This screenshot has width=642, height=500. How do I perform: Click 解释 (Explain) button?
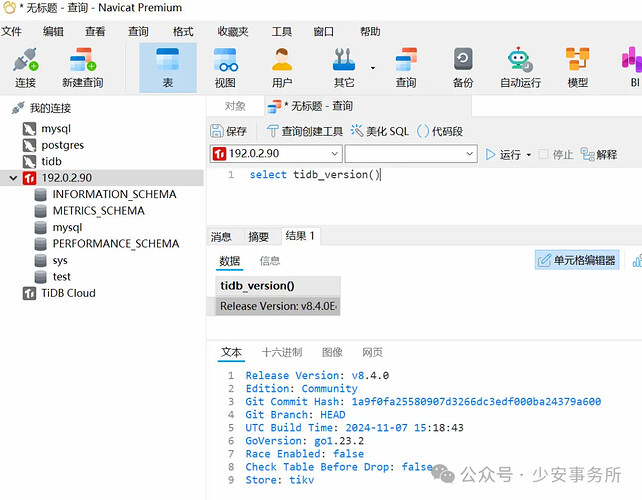599,154
